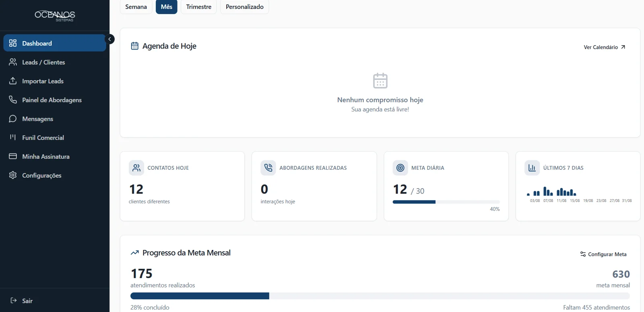Click the Meta Diária target icon
Image resolution: width=644 pixels, height=312 pixels.
[400, 168]
